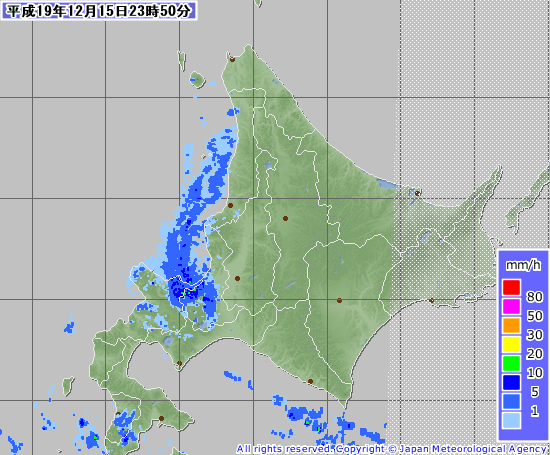Click the brown dot on the southeast coast
Image resolution: width=550 pixels, height=455 pixels.
pyautogui.click(x=310, y=381)
